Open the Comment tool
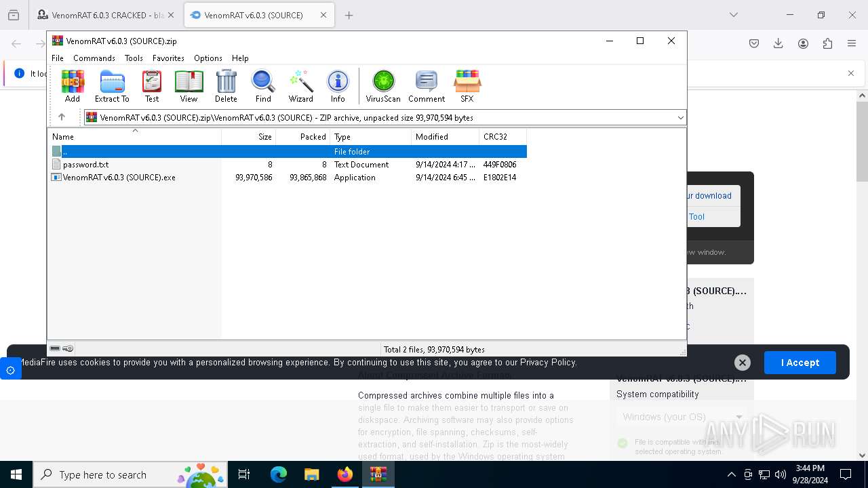The width and height of the screenshot is (868, 488). (427, 85)
